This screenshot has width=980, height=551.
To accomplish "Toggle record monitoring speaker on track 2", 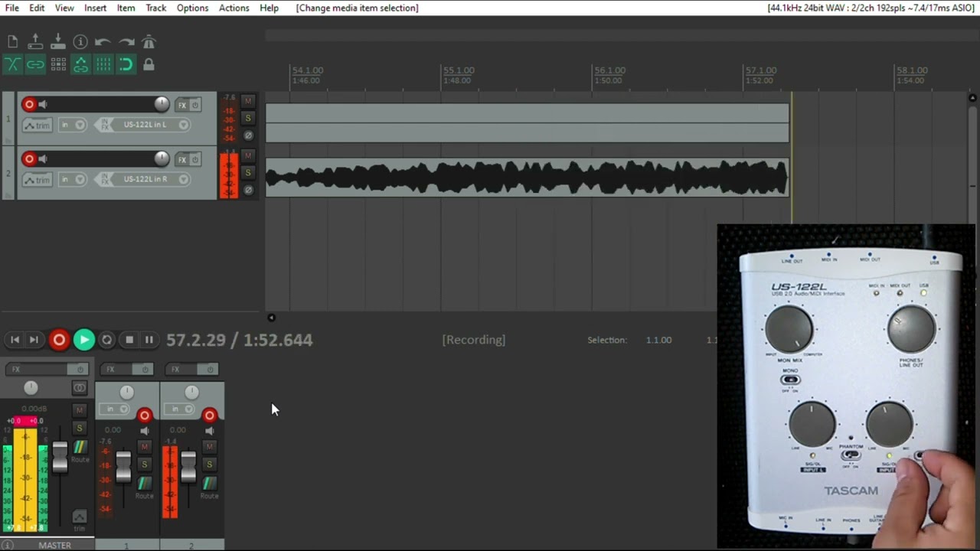I will click(44, 158).
